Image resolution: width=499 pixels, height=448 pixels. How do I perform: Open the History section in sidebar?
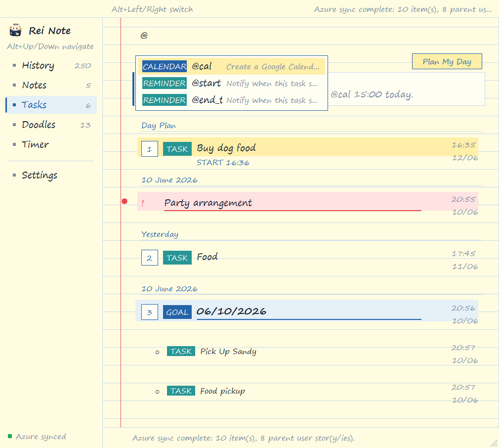pyautogui.click(x=51, y=66)
